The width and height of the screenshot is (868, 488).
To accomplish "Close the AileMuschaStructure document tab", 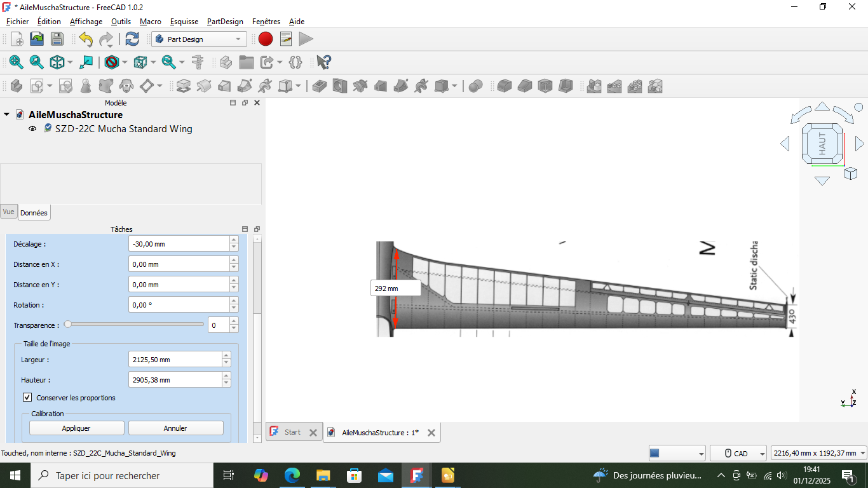I will click(x=431, y=433).
